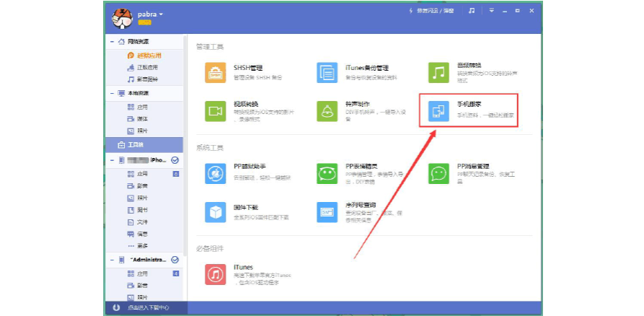Open the iTunes备份管理 backup tool icon
Screen dimensions: 644x316
pyautogui.click(x=327, y=72)
